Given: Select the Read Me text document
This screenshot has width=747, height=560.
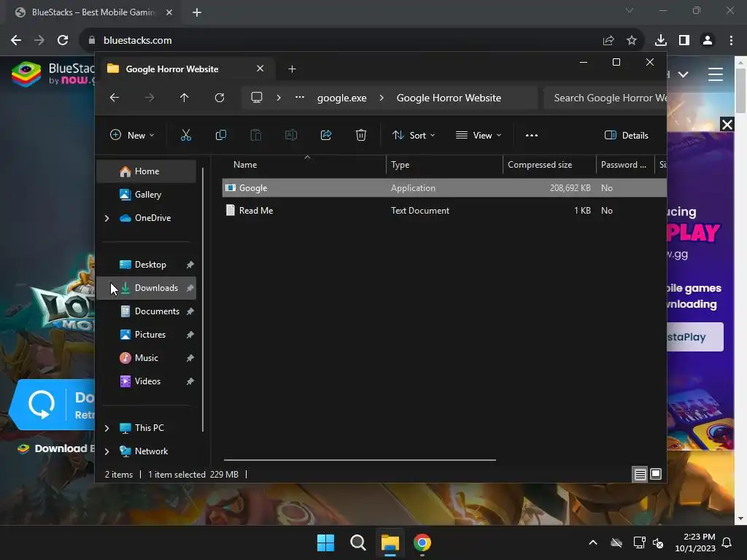Looking at the screenshot, I should 444,211.
